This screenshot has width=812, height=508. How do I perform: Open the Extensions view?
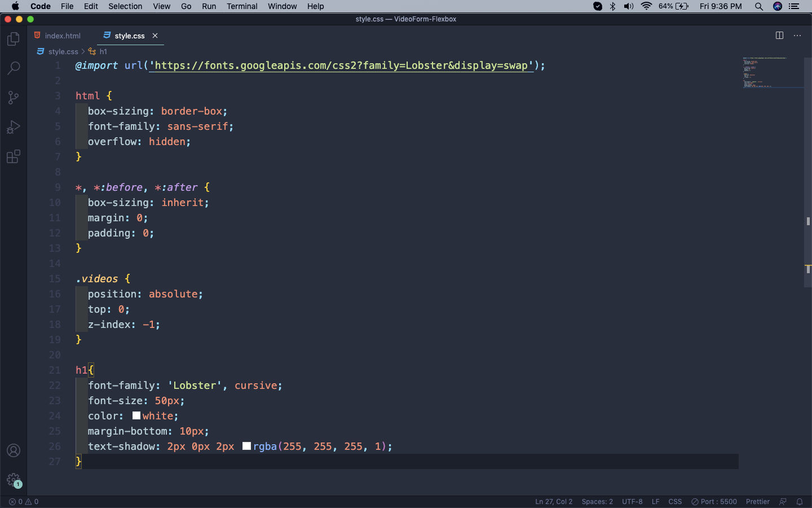[14, 156]
